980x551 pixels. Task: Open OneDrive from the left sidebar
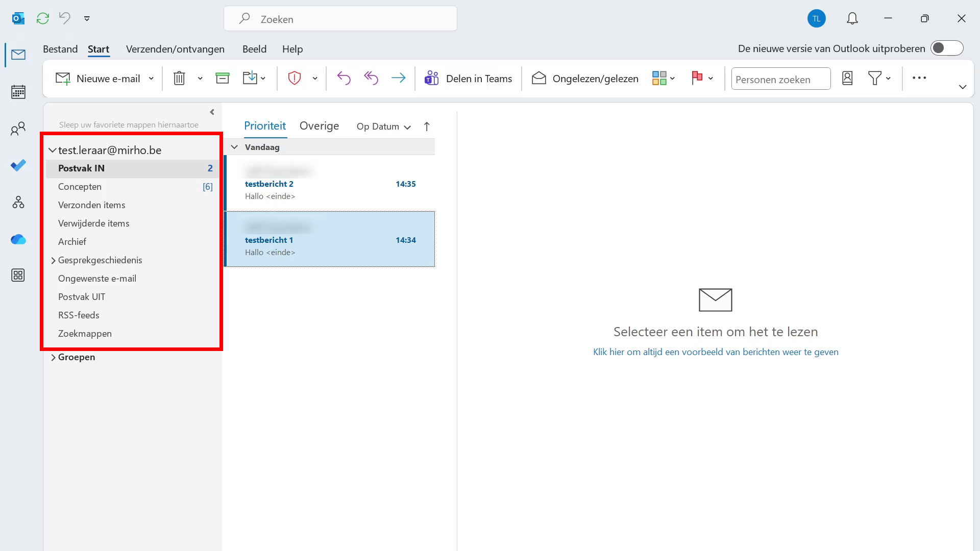coord(18,239)
